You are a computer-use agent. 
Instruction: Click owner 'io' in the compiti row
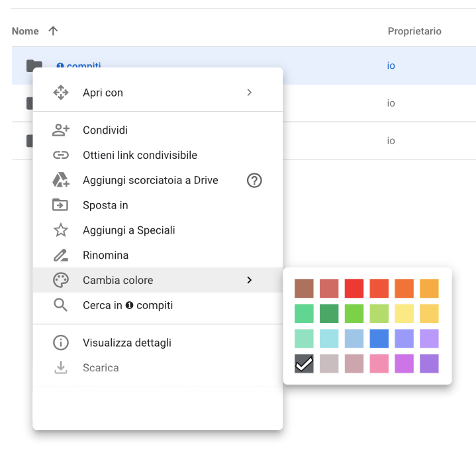pos(391,66)
